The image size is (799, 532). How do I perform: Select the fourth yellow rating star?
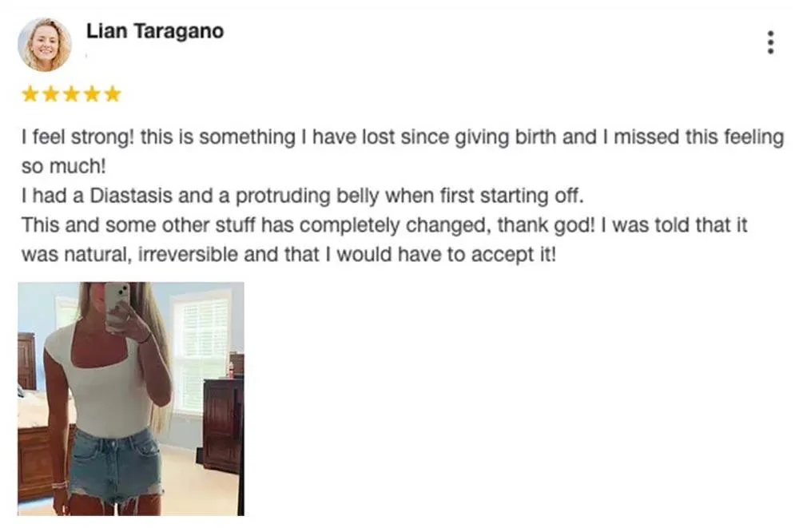coord(92,93)
